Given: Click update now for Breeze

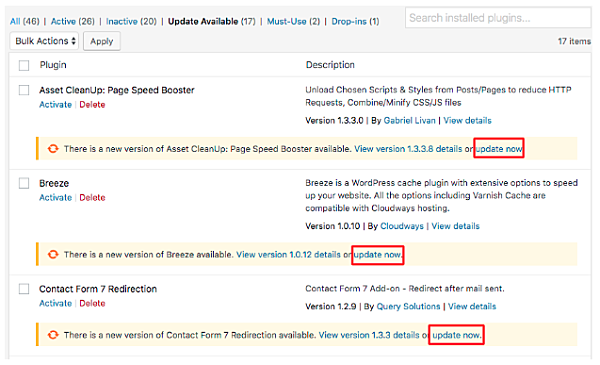Looking at the screenshot, I should [378, 254].
